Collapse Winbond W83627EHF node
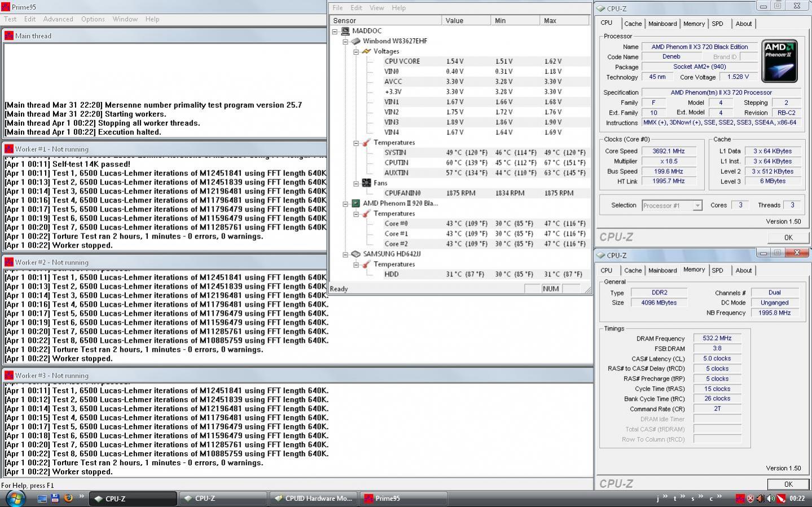The height and width of the screenshot is (507, 812). [345, 41]
